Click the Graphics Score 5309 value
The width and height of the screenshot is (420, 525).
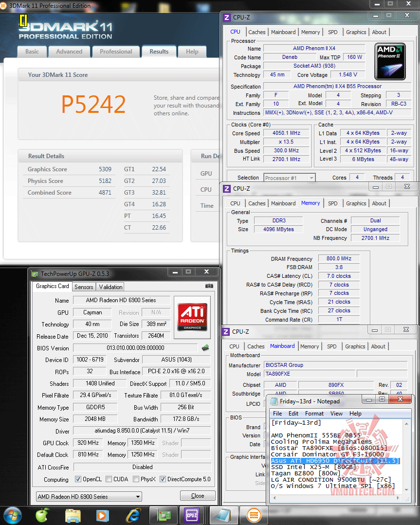click(x=105, y=169)
